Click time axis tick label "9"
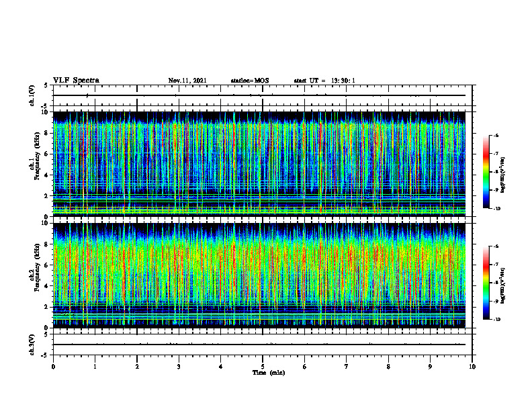The height and width of the screenshot is (411, 532). click(x=430, y=367)
